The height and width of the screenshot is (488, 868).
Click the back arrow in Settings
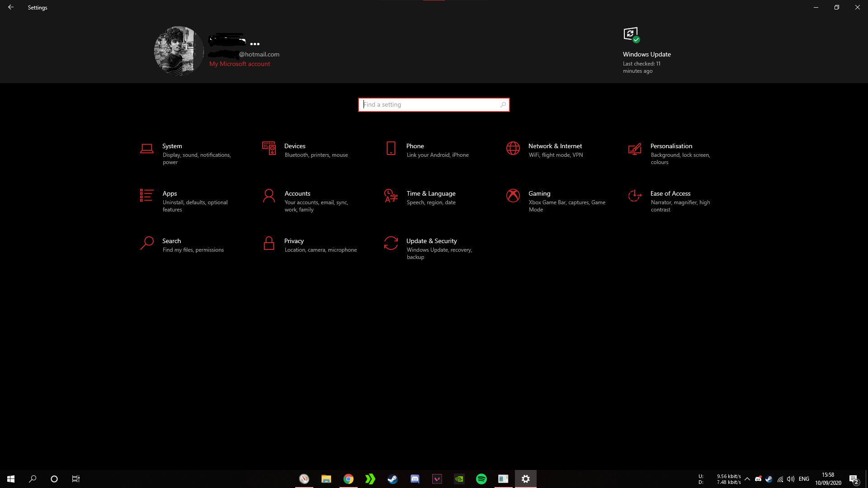(11, 7)
